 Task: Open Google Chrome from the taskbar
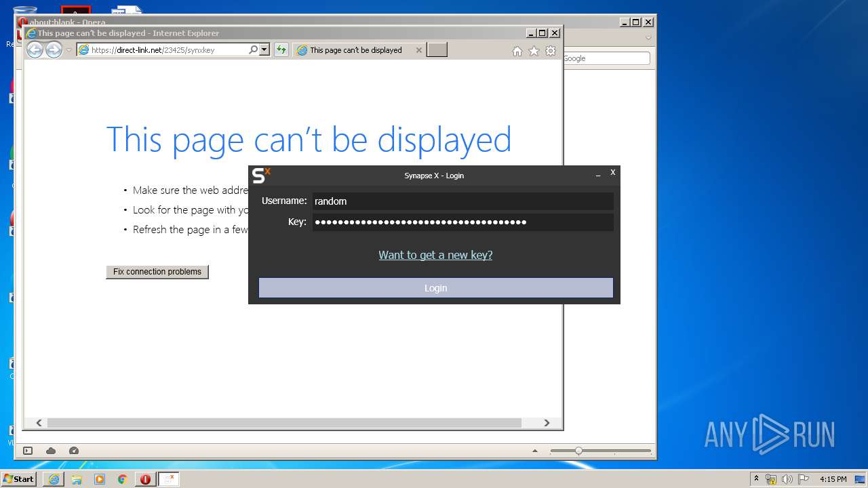click(123, 479)
